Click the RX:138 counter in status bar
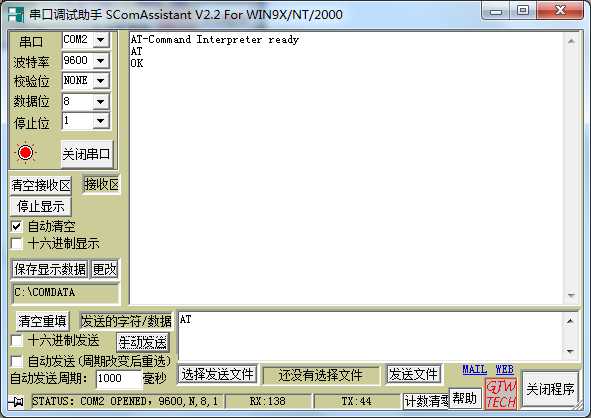The height and width of the screenshot is (418, 591). pos(268,401)
